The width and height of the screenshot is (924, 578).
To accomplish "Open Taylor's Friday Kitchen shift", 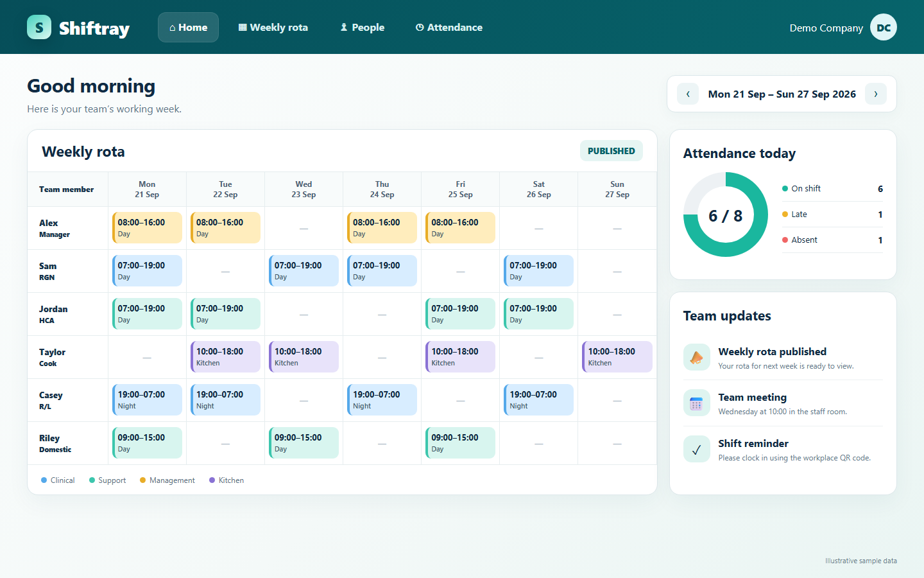I will (460, 357).
